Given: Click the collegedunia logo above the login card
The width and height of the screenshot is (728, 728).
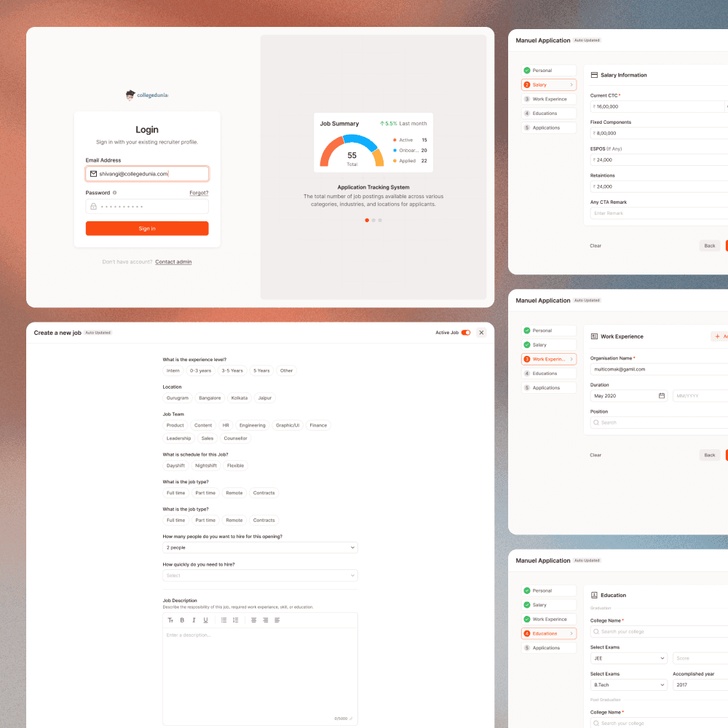Looking at the screenshot, I should [147, 95].
